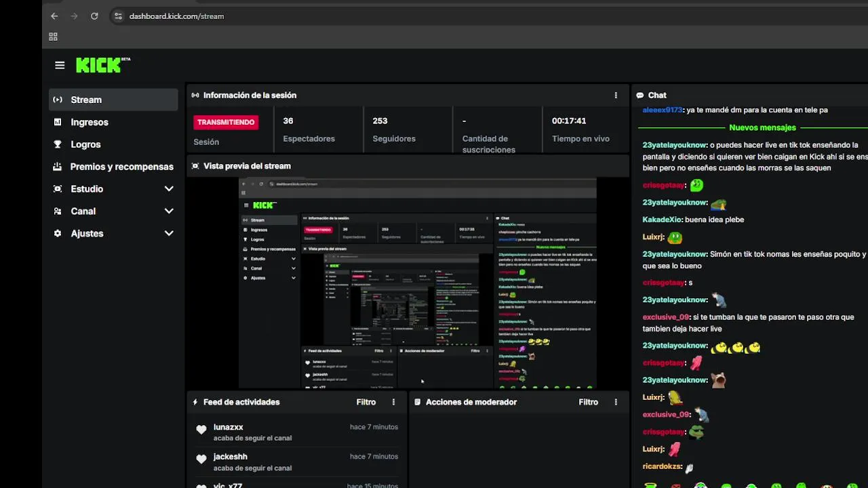
Task: Click the Cantidad de suscripciones label
Action: (x=488, y=144)
